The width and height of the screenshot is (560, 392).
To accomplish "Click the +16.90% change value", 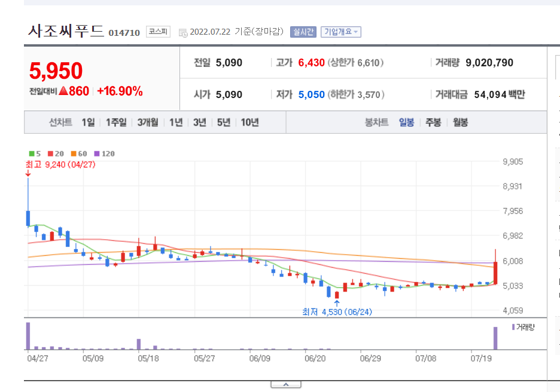I will click(x=120, y=91).
